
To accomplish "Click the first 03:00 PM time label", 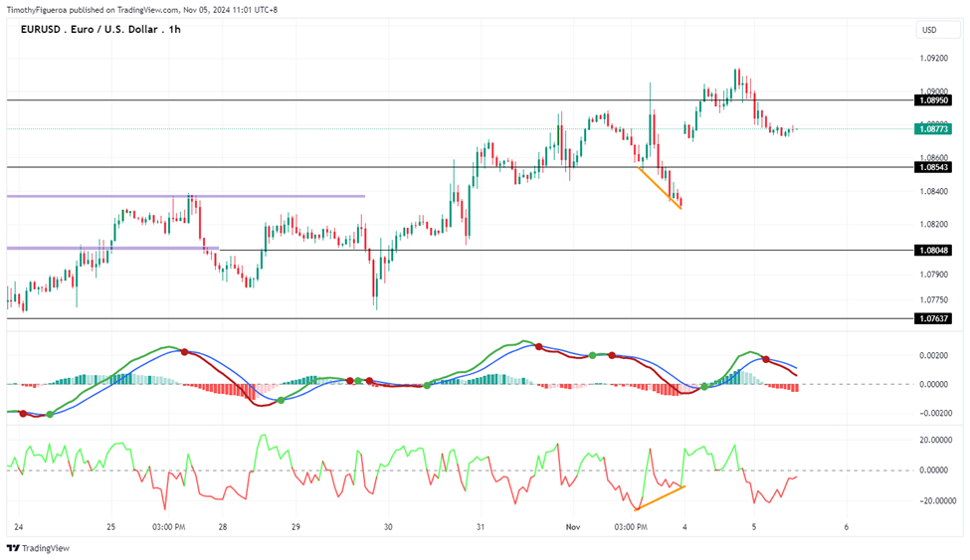I will (169, 527).
